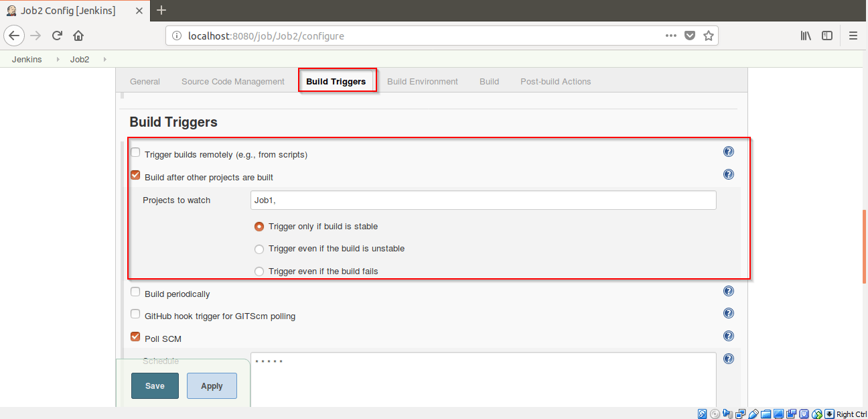Open help for Trigger builds remotely option
The height and width of the screenshot is (419, 868).
click(x=728, y=152)
